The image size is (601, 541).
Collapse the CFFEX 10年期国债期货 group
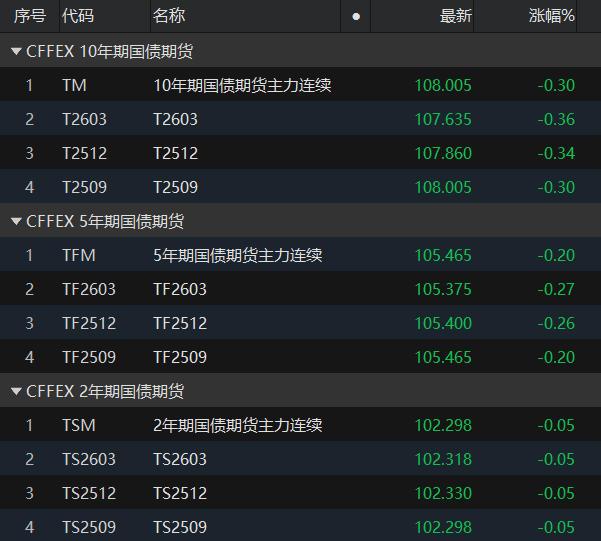(x=16, y=51)
